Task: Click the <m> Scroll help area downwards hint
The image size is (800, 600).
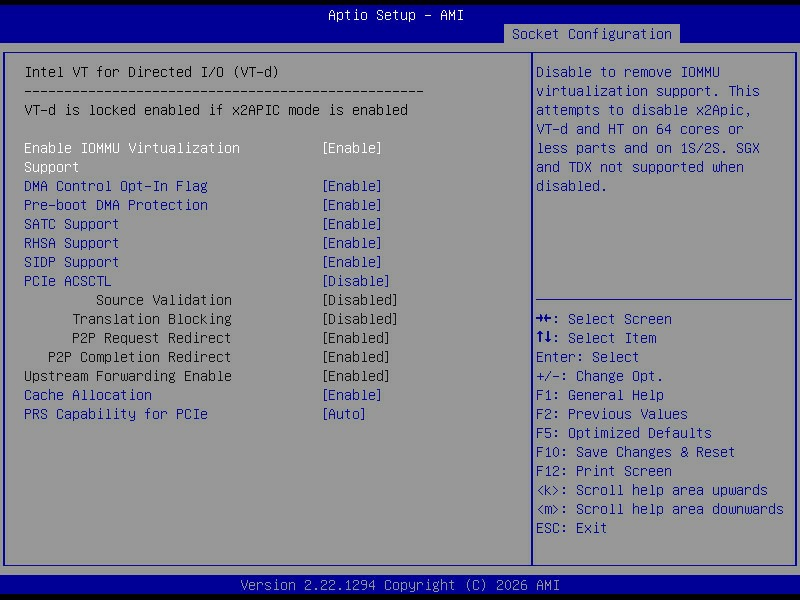Action: (660, 509)
